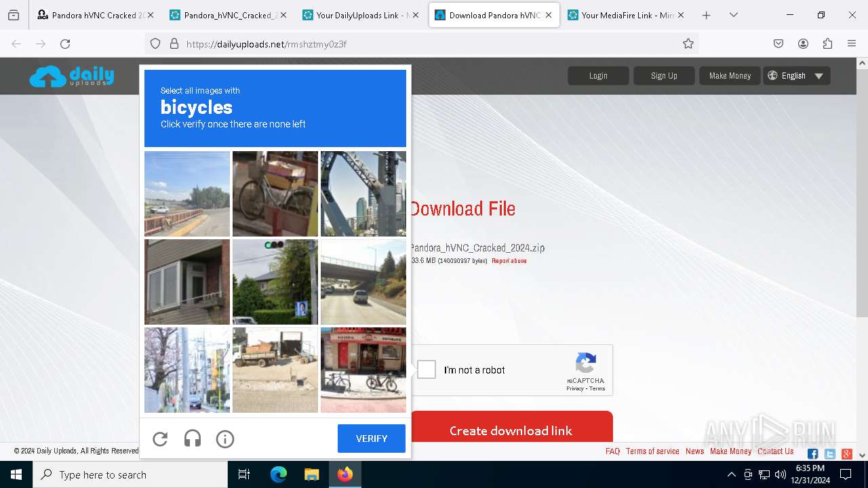Click the URL address bar
The height and width of the screenshot is (488, 868).
click(420, 43)
